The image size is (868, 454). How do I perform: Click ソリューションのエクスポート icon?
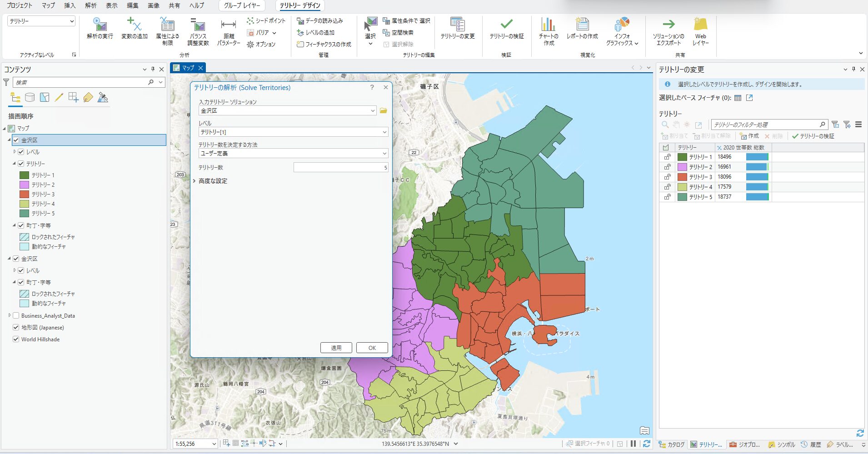point(668,25)
